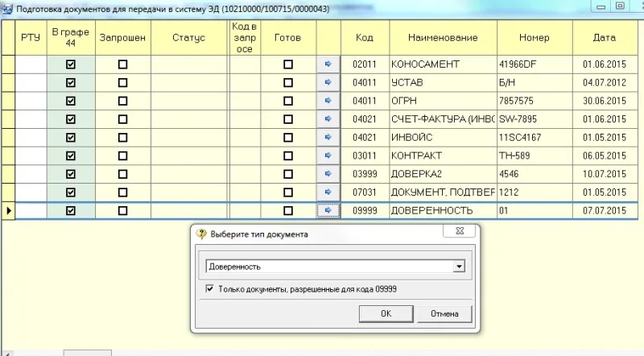Click the arrow button in the КОНТРАКТ row
This screenshot has height=356, width=644.
pyautogui.click(x=328, y=155)
